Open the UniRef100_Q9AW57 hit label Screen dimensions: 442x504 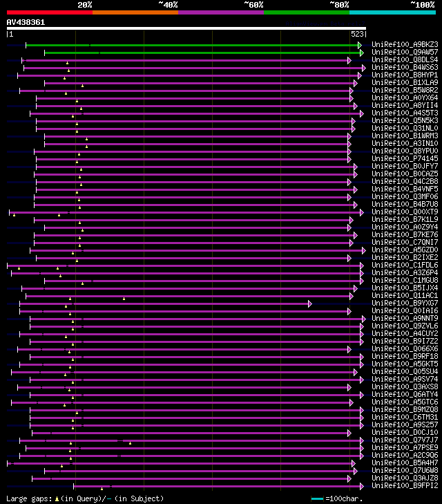tap(405, 52)
